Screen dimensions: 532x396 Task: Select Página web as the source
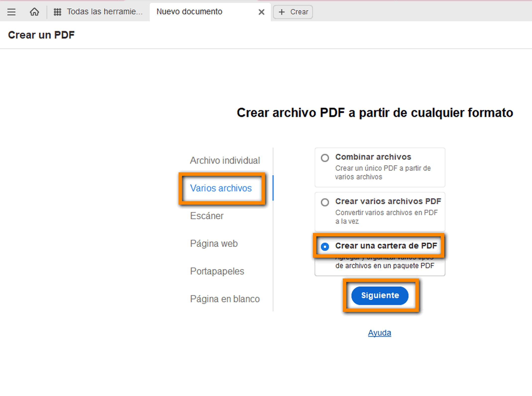click(214, 244)
